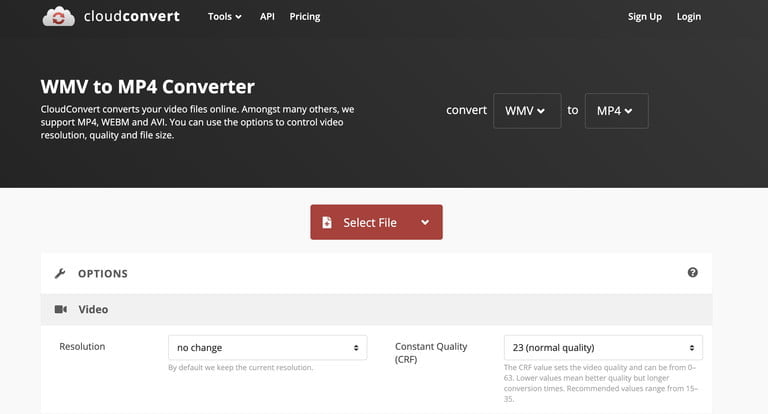
Task: Open the Options help question mark
Action: (x=693, y=272)
